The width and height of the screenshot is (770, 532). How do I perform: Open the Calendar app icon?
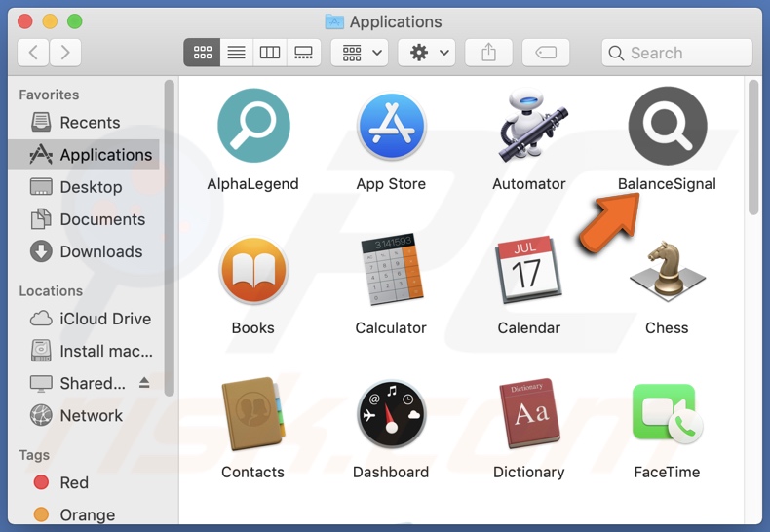coord(529,270)
